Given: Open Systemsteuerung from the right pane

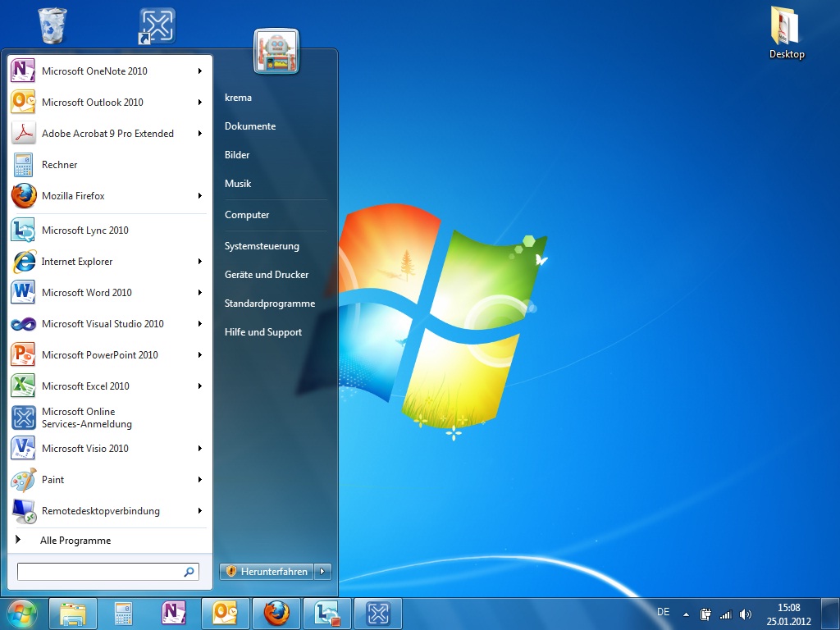Looking at the screenshot, I should 262,246.
